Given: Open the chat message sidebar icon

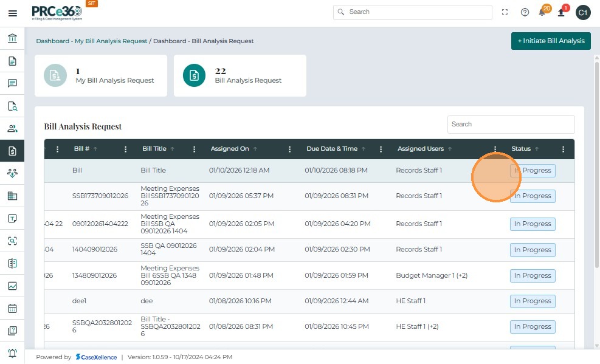Looking at the screenshot, I should click(12, 83).
